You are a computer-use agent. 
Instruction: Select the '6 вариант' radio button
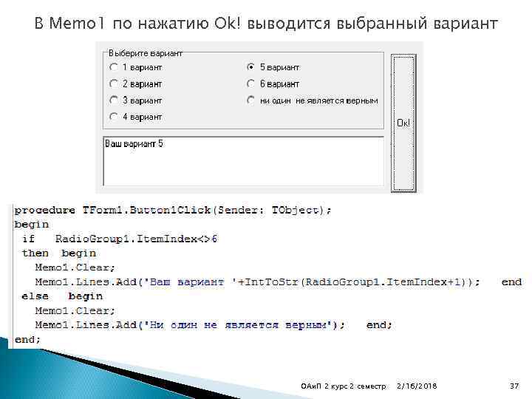tap(250, 83)
